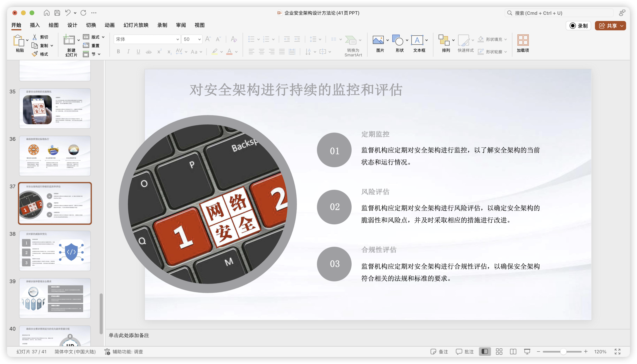Click the 录制 record button

point(578,26)
